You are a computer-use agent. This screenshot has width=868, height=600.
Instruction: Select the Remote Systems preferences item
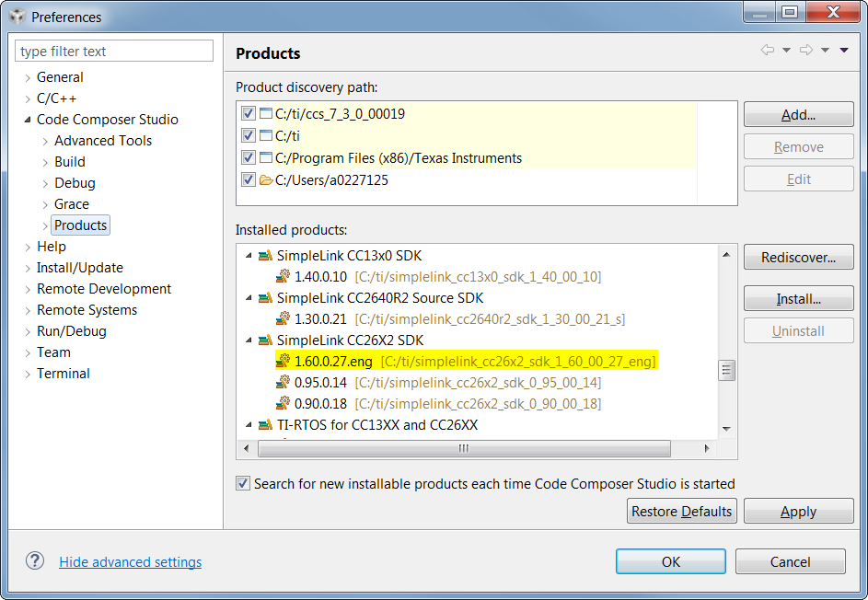tap(87, 309)
